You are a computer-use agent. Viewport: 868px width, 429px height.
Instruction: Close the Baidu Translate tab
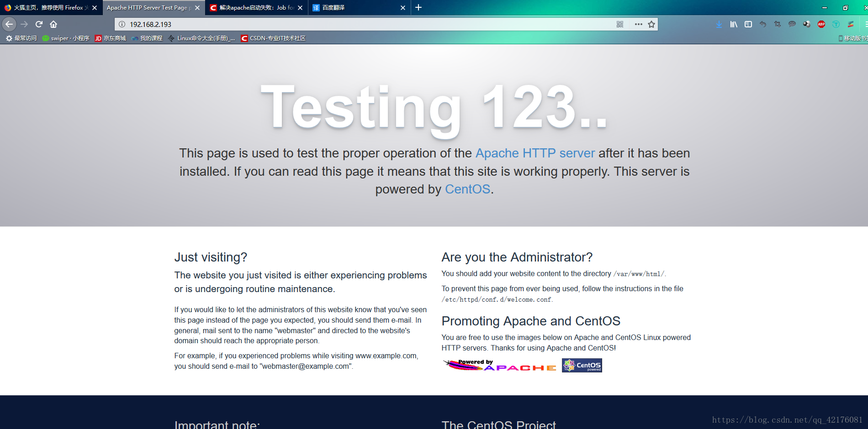click(x=403, y=8)
